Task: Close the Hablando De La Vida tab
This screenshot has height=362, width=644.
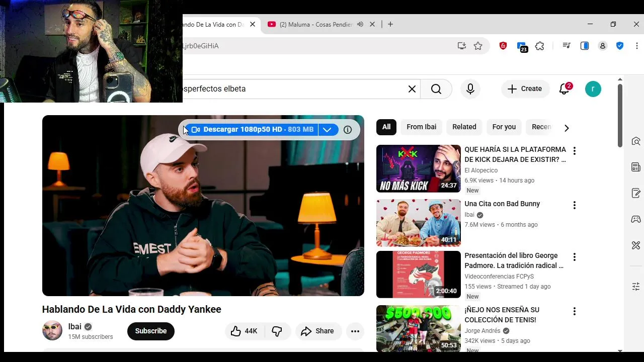Action: tap(253, 24)
